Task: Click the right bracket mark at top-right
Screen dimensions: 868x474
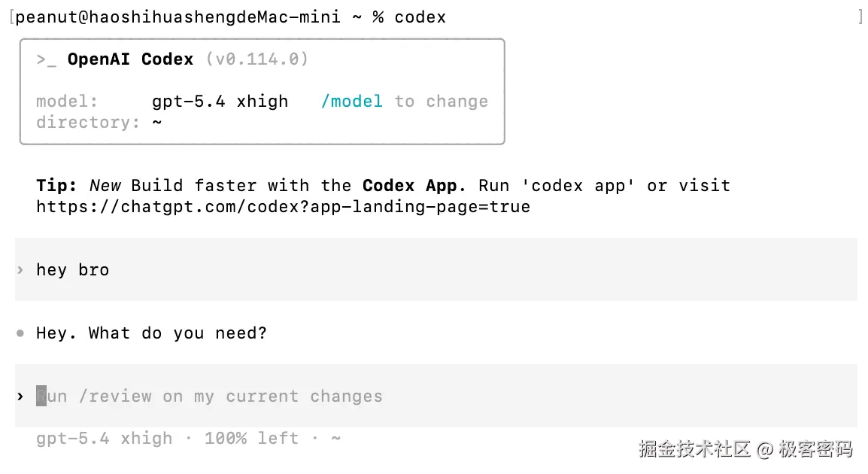Action: tap(860, 17)
